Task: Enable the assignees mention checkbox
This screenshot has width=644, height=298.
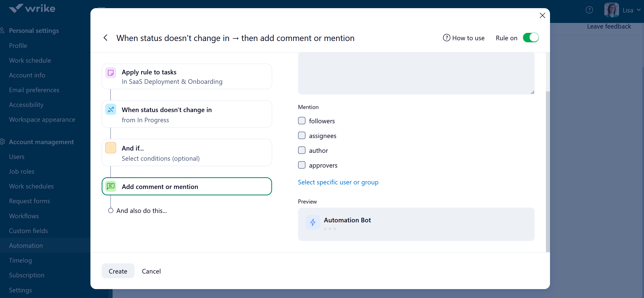Action: tap(302, 136)
